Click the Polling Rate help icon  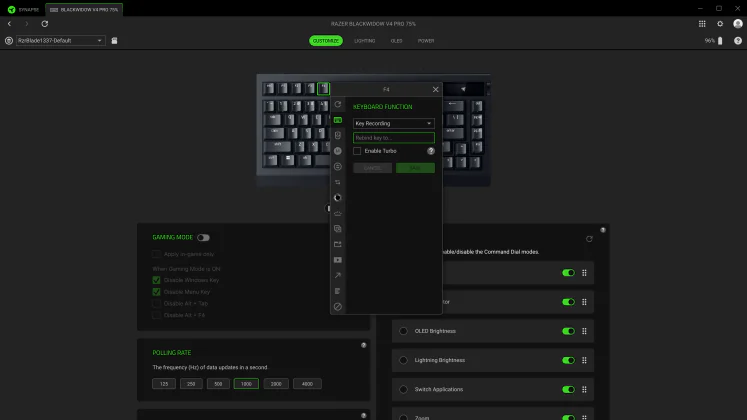[363, 345]
